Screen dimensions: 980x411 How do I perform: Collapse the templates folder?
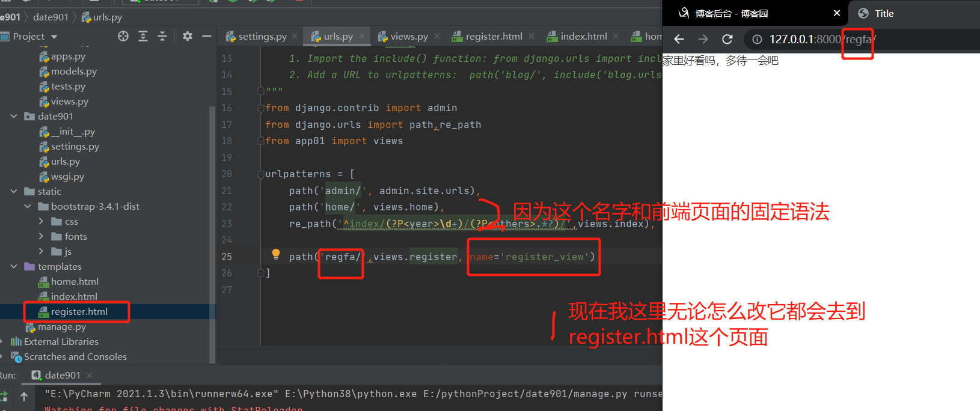click(14, 267)
